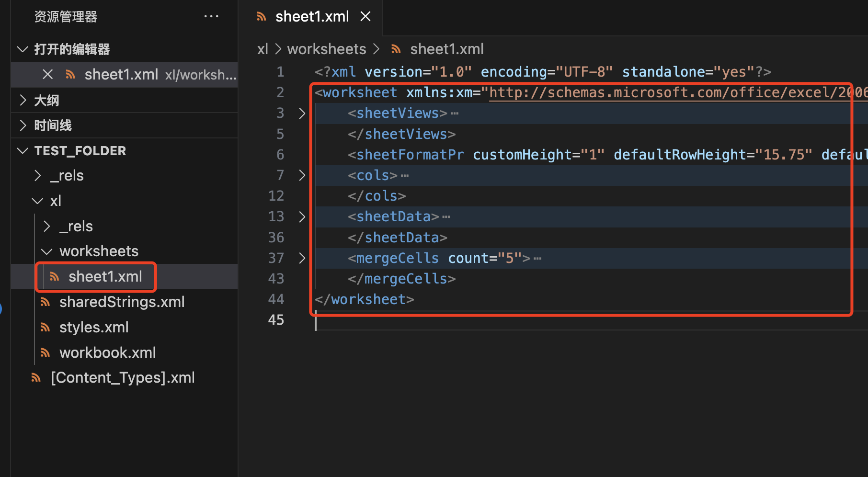Image resolution: width=868 pixels, height=477 pixels.
Task: Click the count="5" attribute on mergeCells
Action: tap(485, 258)
